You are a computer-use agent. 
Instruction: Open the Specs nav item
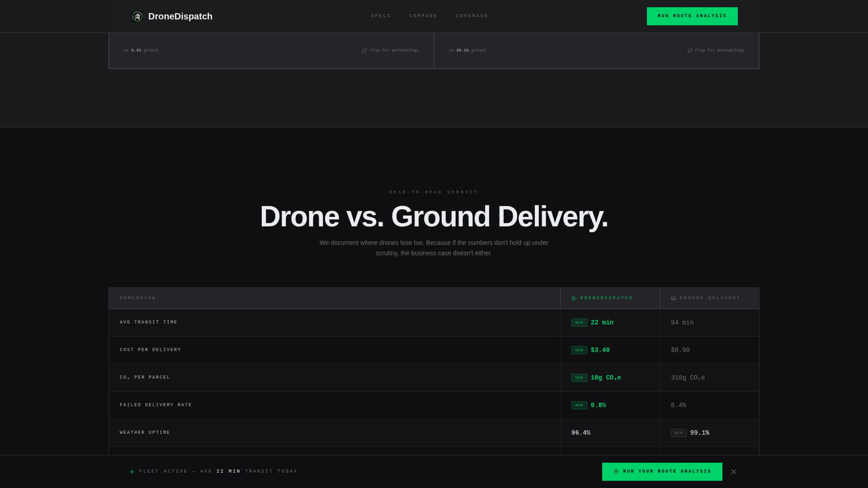click(x=381, y=16)
